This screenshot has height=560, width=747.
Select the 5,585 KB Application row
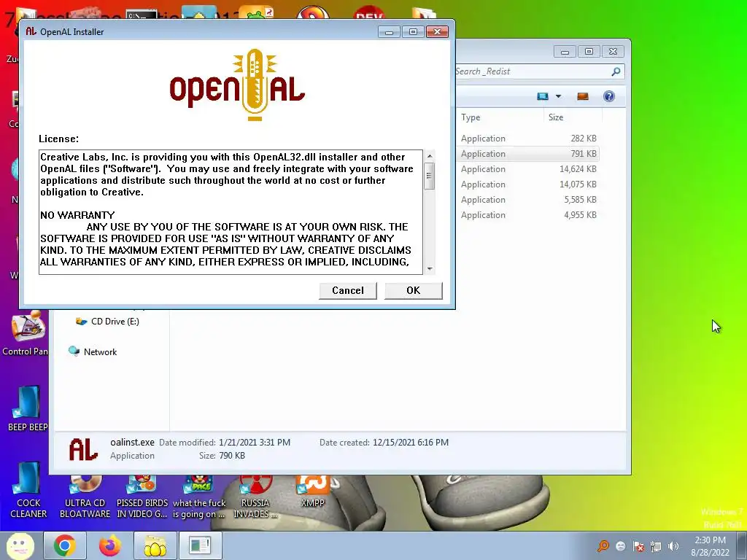[x=527, y=199]
